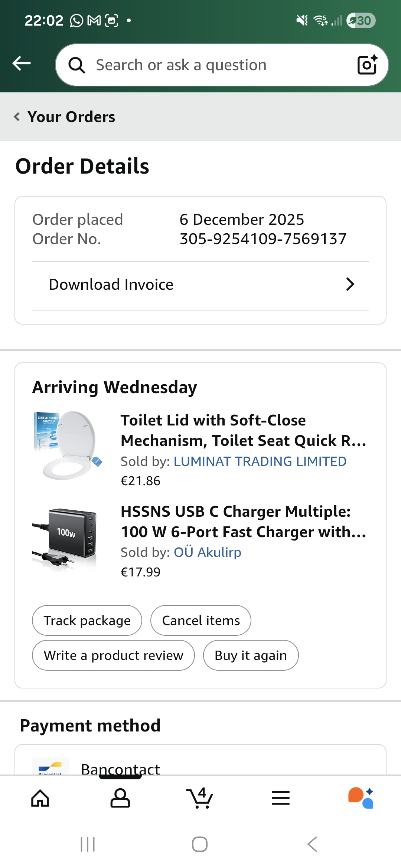Tap Buy it again button
Screen dimensions: 401x868
[251, 655]
